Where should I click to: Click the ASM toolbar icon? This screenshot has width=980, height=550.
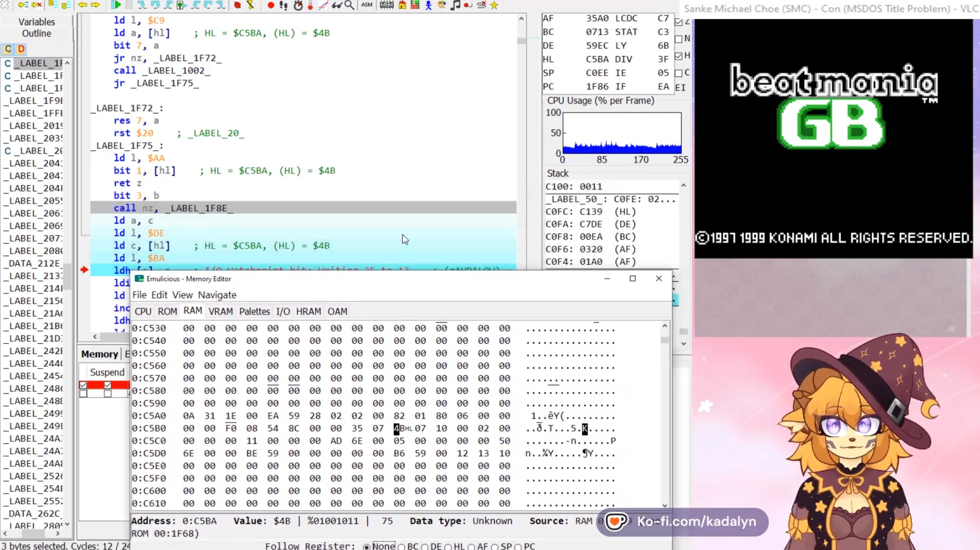point(366,5)
